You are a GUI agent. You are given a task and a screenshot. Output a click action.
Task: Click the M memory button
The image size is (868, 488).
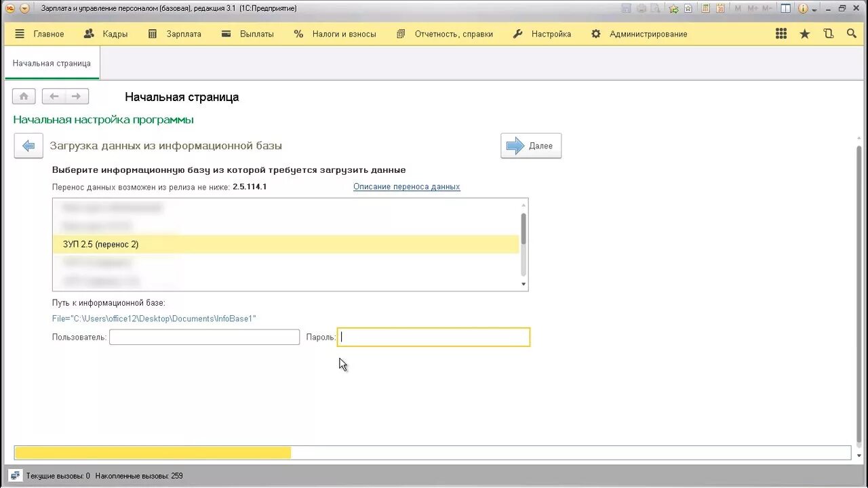click(738, 9)
